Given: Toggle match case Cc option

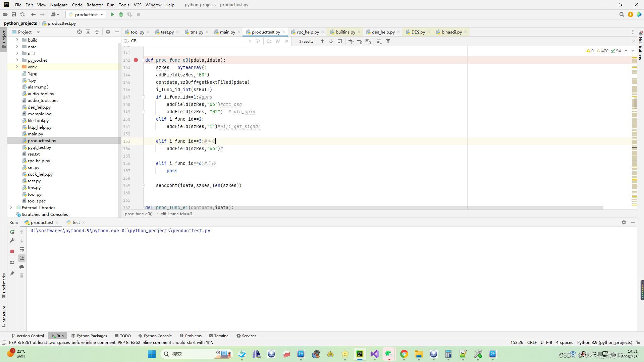Looking at the screenshot, I should pos(269,41).
